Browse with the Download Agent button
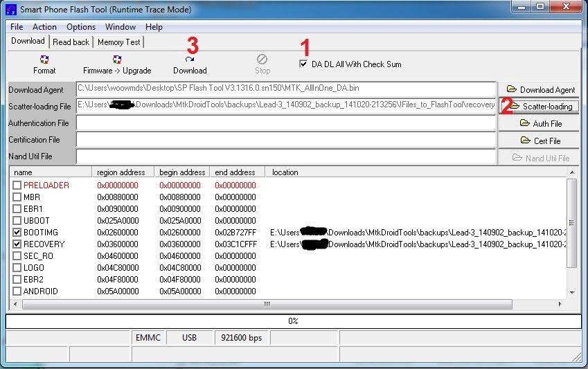This screenshot has width=588, height=369. [539, 89]
